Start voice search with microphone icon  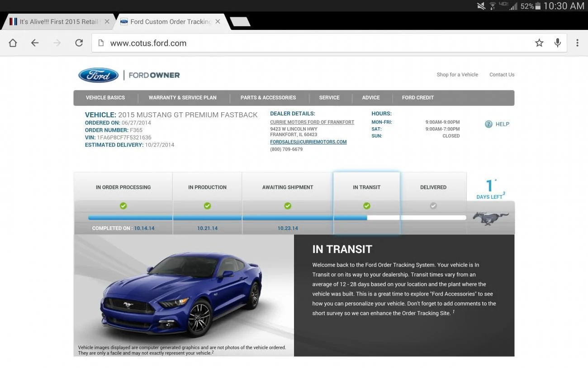coord(558,43)
